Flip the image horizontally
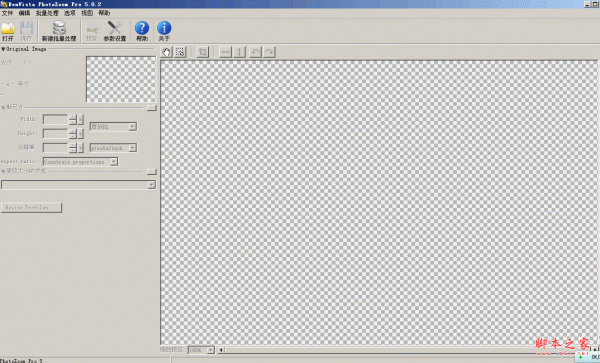Screen dimensions: 600x363 225,52
